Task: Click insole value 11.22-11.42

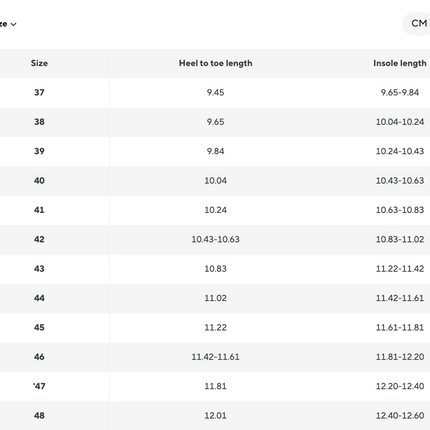Action: pyautogui.click(x=400, y=269)
